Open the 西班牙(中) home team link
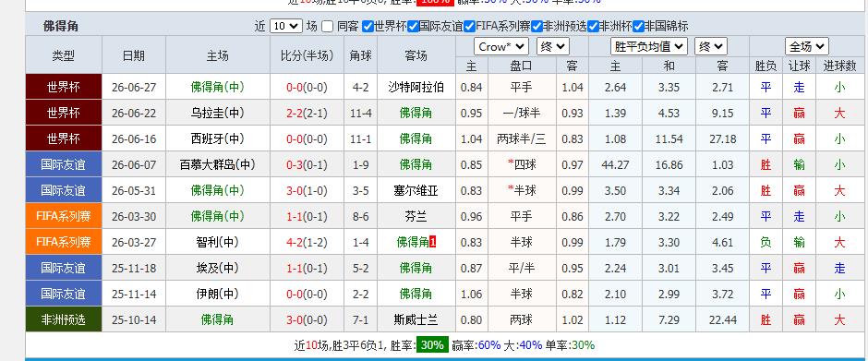Screen dimensions: 868x361 (218, 138)
